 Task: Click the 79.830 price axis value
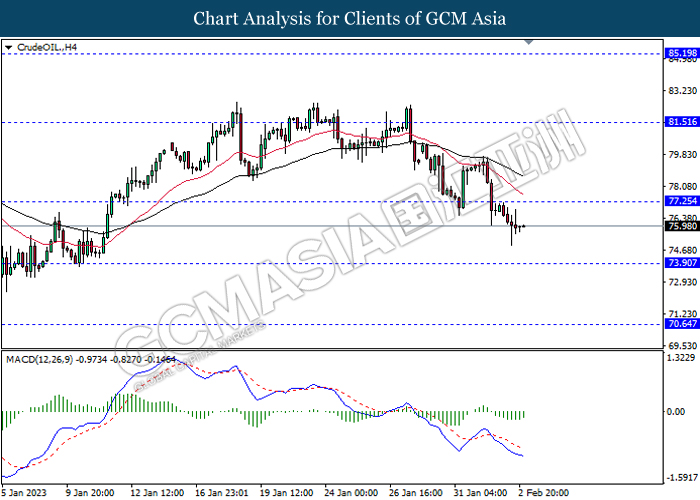tap(682, 154)
